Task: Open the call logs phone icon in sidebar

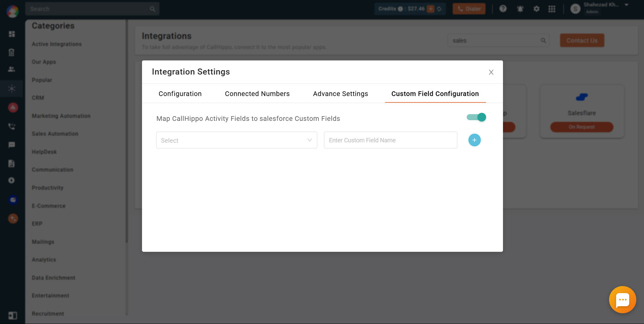Action: point(12,127)
